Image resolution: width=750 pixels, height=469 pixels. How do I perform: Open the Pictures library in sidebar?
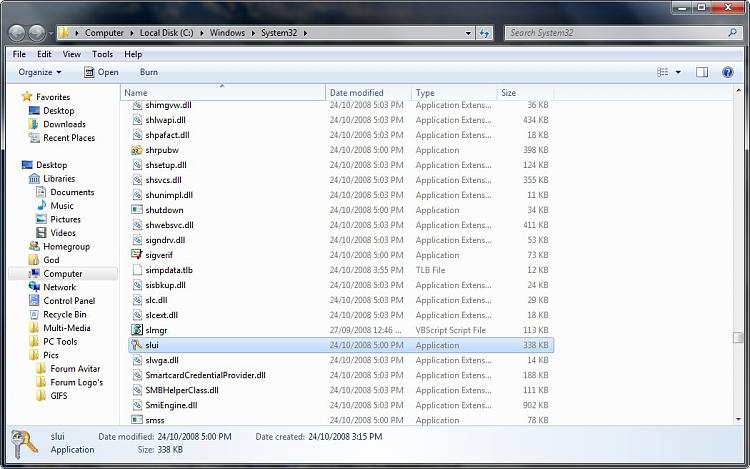pos(66,219)
